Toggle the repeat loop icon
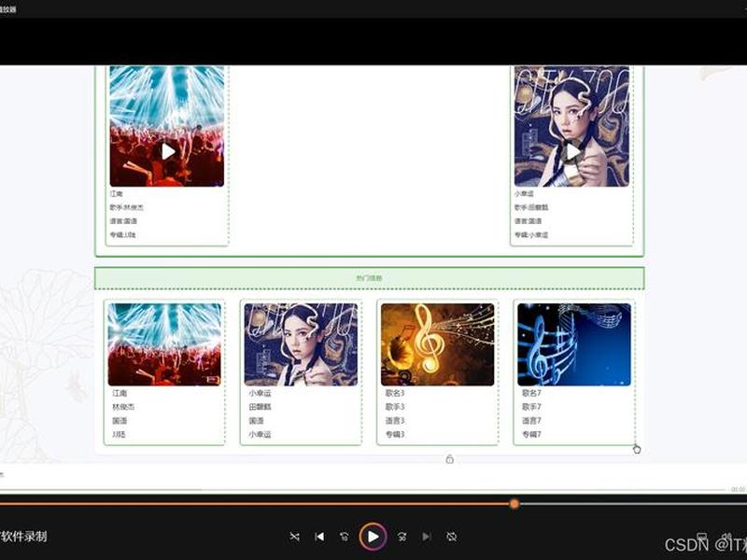747x560 pixels. click(x=451, y=537)
